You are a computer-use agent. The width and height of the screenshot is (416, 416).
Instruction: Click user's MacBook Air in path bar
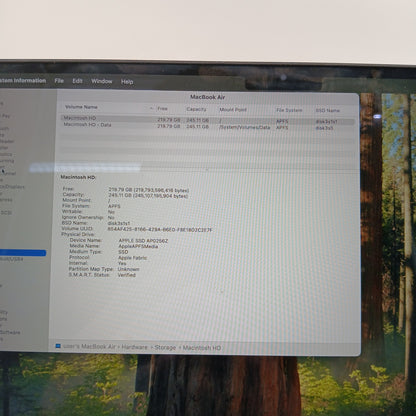(89, 346)
